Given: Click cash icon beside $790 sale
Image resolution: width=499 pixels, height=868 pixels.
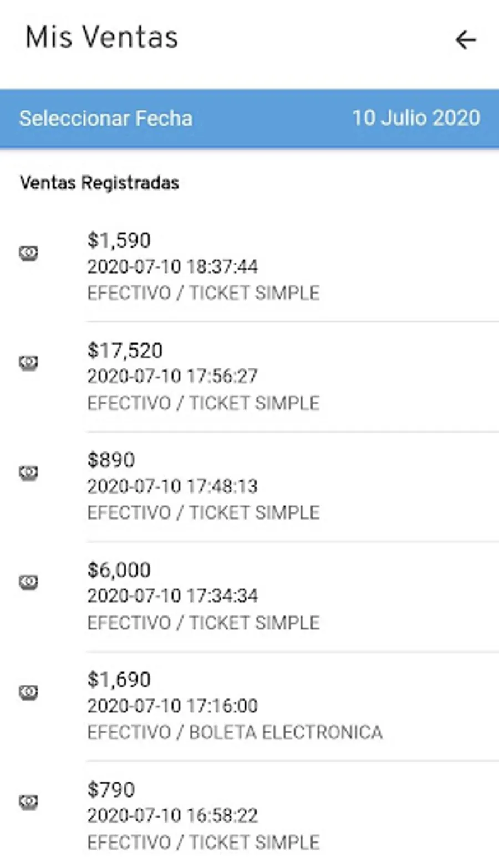Looking at the screenshot, I should [29, 802].
